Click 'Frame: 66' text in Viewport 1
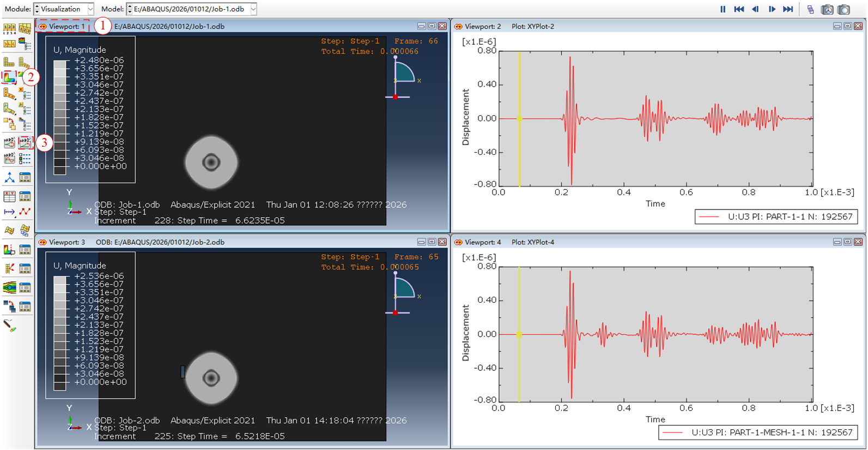This screenshot has height=450, width=868. 416,41
